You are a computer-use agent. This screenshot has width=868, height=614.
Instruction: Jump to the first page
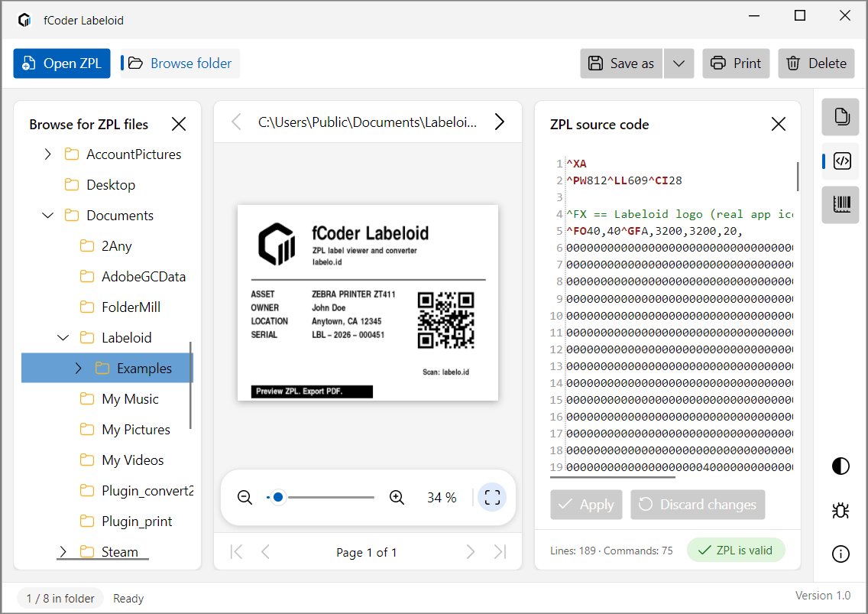[236, 552]
